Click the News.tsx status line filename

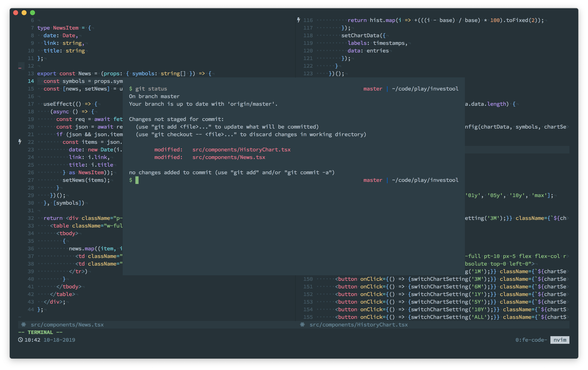click(x=67, y=325)
